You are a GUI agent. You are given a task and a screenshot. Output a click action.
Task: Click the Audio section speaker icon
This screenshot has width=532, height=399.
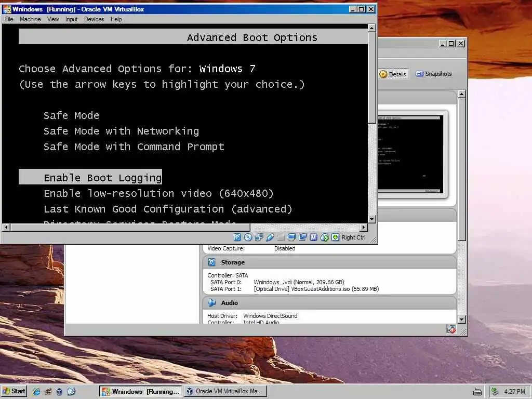[212, 303]
